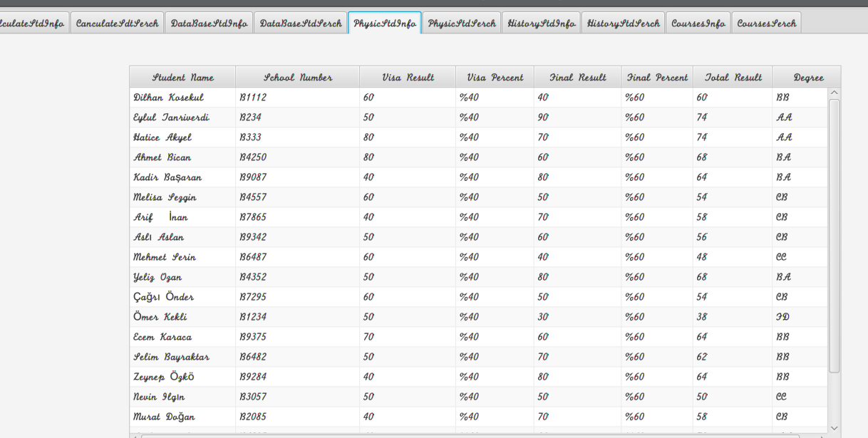Select the PhysicStdInfo tab
This screenshot has height=438, width=868.
[385, 23]
